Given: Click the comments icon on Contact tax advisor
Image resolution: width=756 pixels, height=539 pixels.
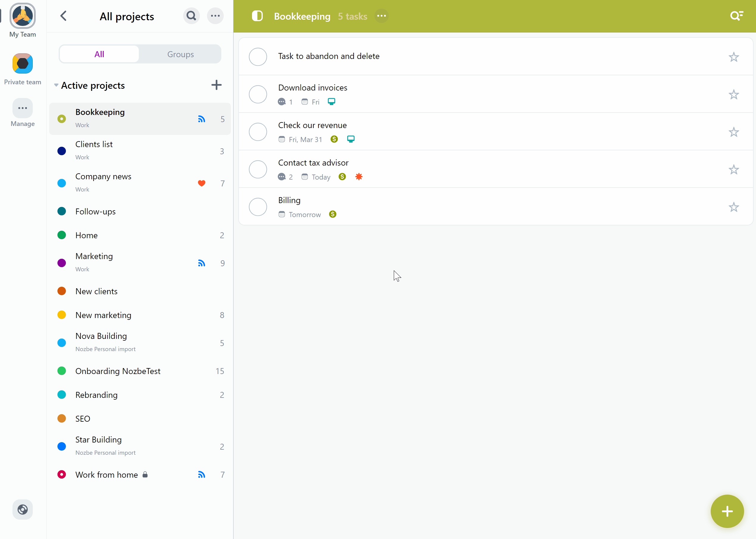Looking at the screenshot, I should pyautogui.click(x=282, y=177).
